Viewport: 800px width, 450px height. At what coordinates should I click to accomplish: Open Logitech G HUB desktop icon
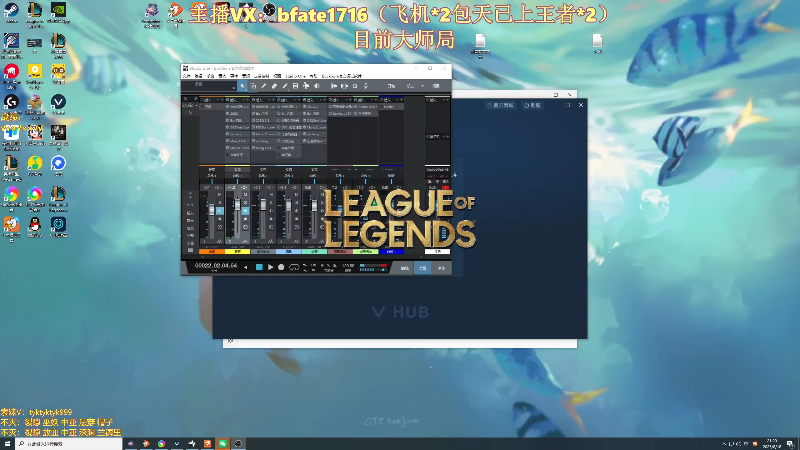pos(11,104)
